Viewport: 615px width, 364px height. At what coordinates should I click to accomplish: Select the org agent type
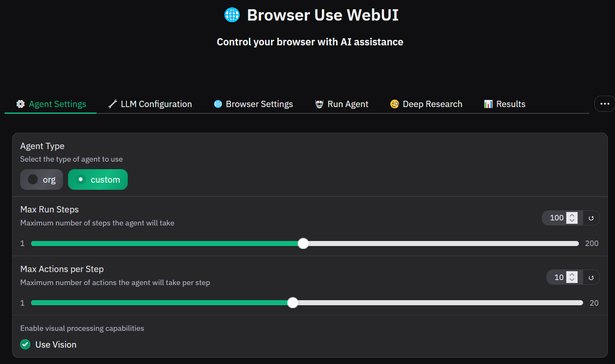41,179
